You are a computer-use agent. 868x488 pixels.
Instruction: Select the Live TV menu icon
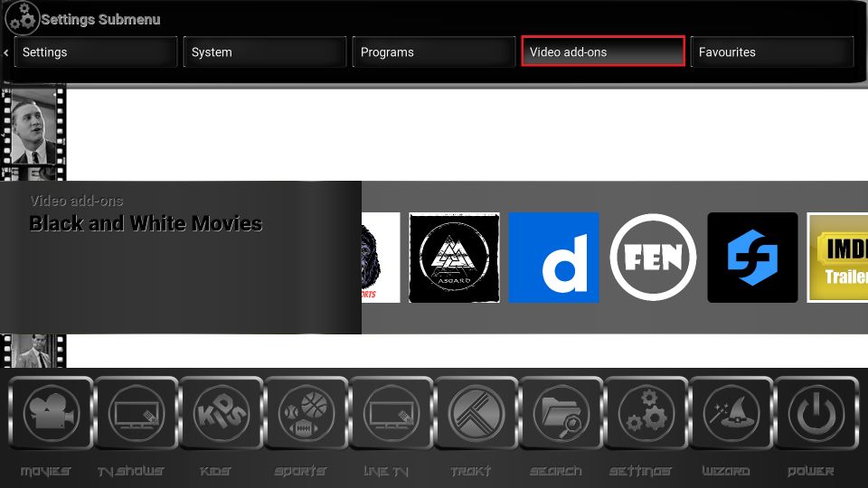392,413
